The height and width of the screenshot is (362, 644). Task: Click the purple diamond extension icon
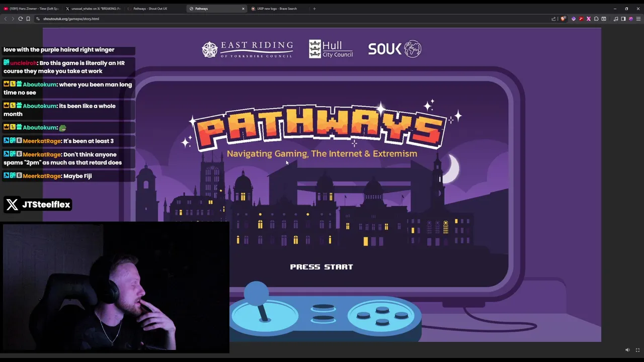(574, 19)
